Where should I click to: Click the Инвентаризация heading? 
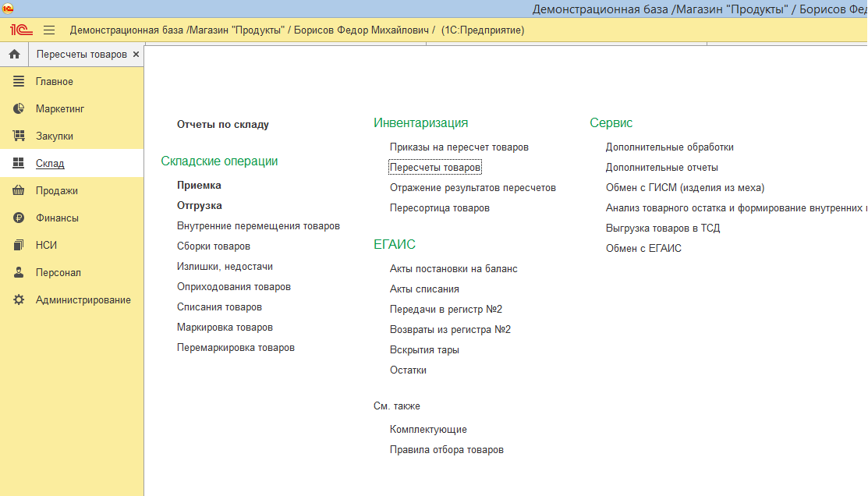coord(420,123)
